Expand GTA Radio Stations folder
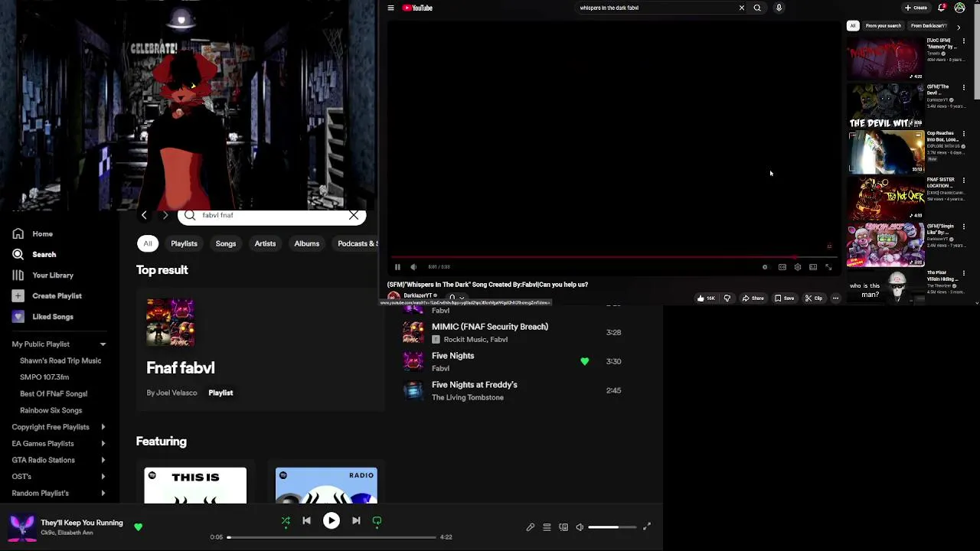 click(103, 460)
